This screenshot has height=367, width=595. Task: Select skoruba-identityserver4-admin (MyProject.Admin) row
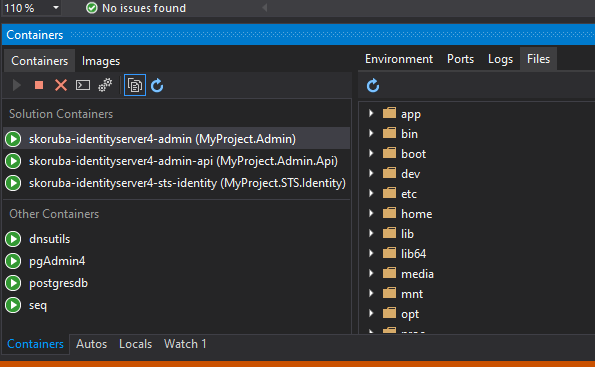pos(176,139)
